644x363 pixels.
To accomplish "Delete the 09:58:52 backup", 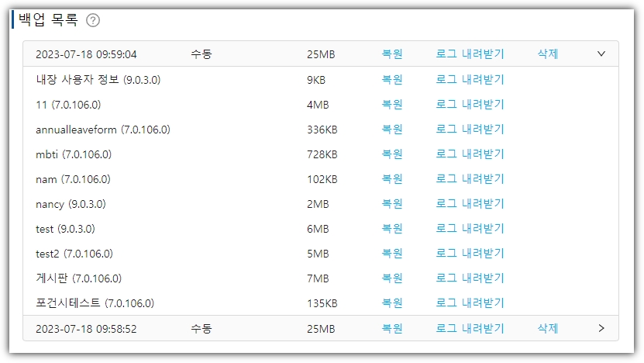I will coord(548,328).
